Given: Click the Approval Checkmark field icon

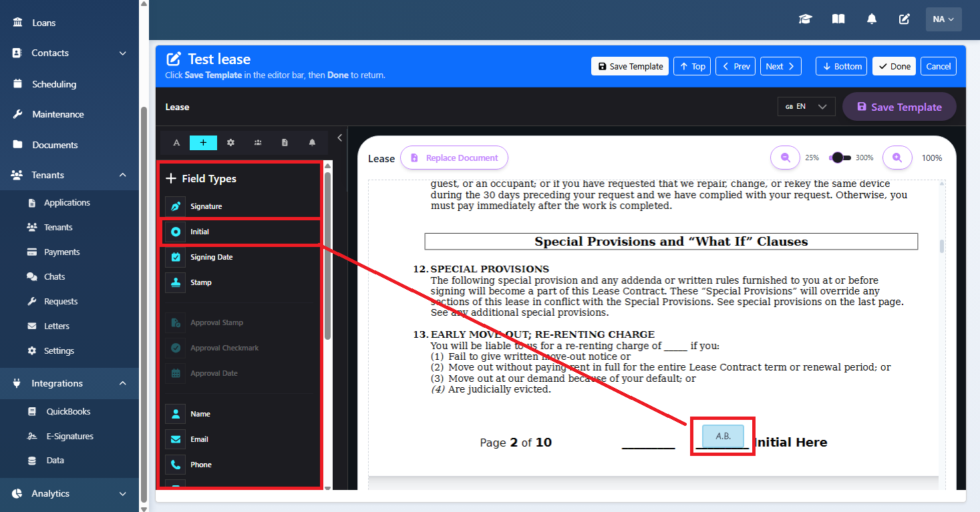Looking at the screenshot, I should pyautogui.click(x=176, y=348).
